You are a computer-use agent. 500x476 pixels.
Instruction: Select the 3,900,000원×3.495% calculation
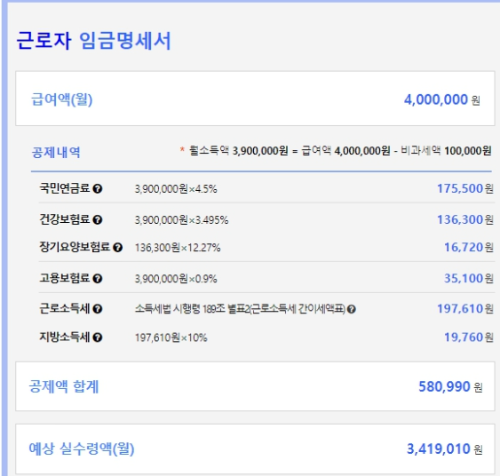(181, 220)
